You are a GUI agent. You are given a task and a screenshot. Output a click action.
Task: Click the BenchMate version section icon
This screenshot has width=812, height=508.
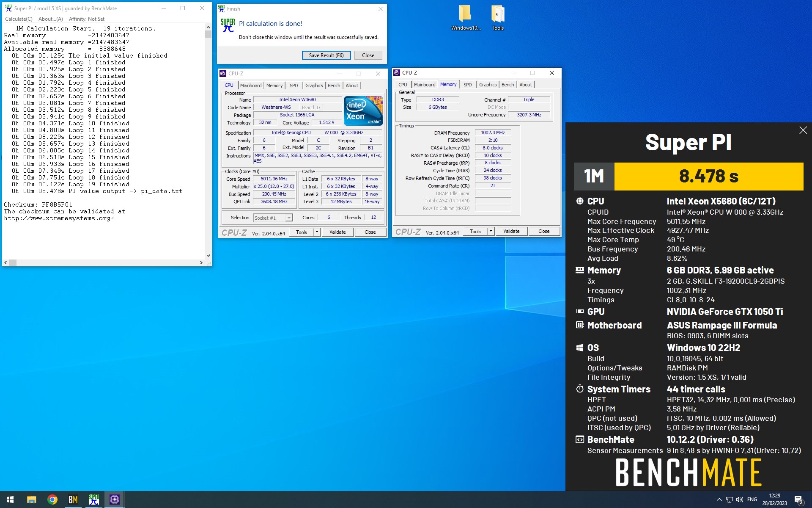(x=579, y=439)
